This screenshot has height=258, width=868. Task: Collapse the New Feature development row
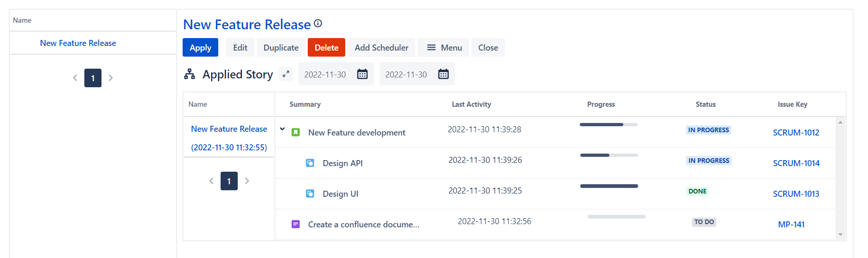[x=282, y=129]
